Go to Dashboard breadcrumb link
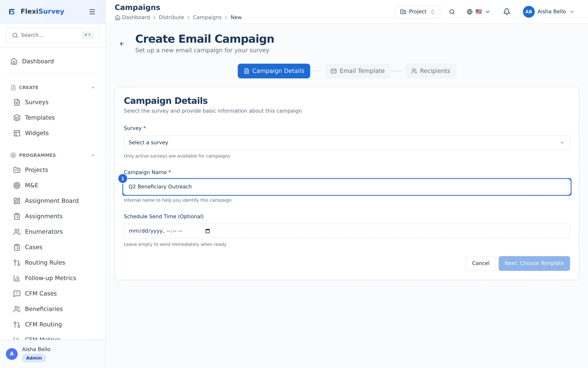The image size is (588, 368). coord(136,18)
